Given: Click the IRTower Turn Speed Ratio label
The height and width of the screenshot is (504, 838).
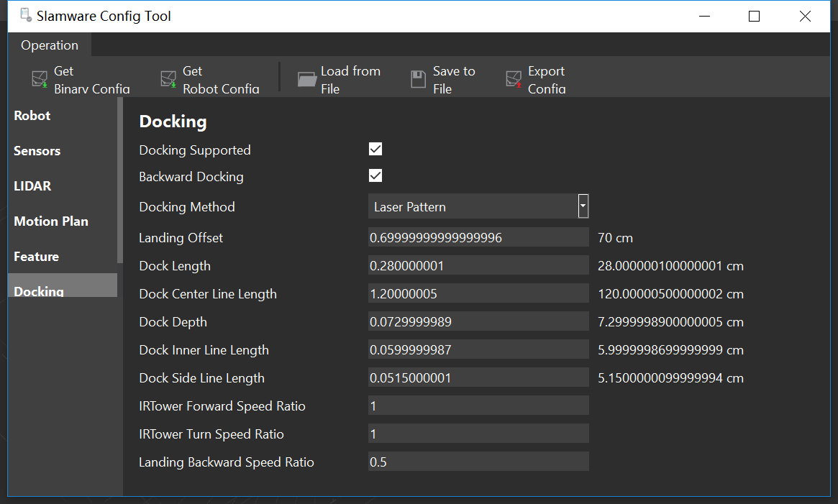Looking at the screenshot, I should pyautogui.click(x=211, y=434).
